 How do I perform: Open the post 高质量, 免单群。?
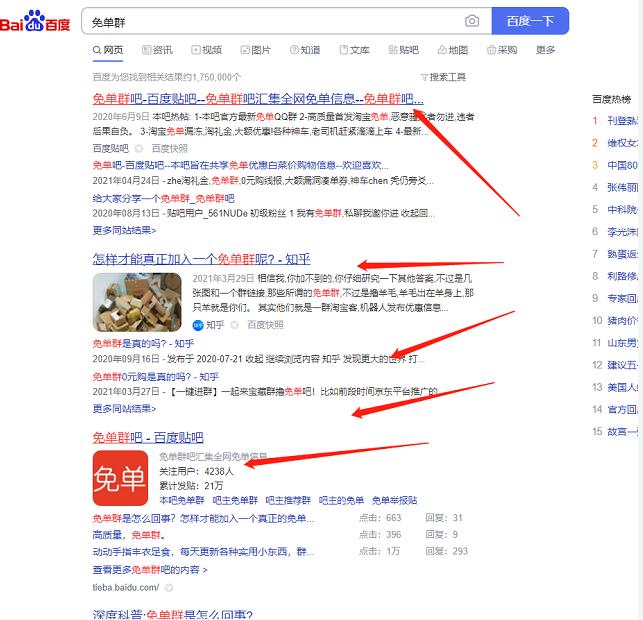129,535
